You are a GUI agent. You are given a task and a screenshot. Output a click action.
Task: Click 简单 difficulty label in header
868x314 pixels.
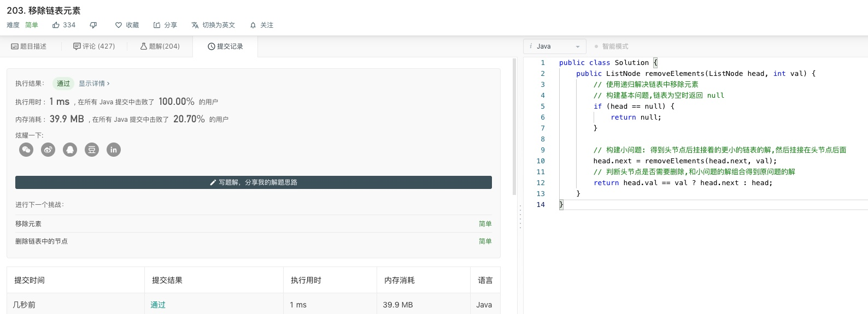click(x=32, y=25)
